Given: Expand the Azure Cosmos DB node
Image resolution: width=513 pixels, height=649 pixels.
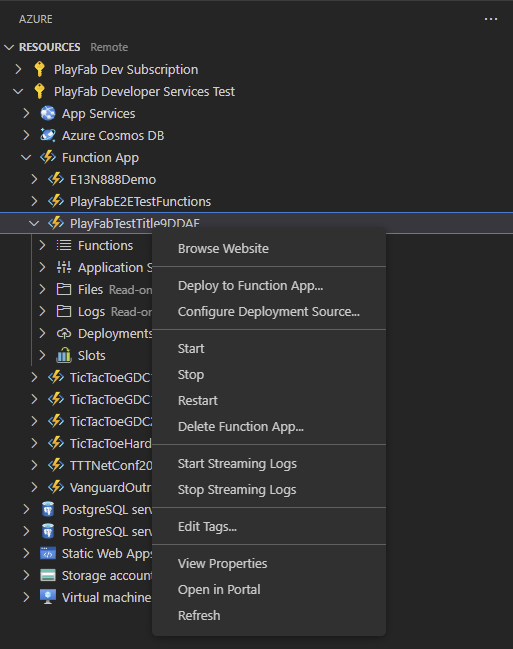Looking at the screenshot, I should (26, 135).
